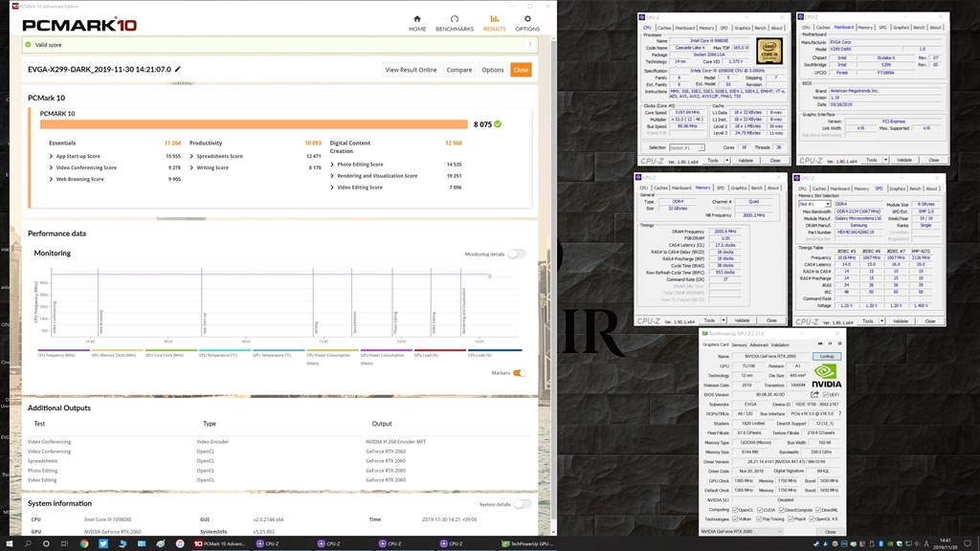Open the Windows Start menu
This screenshot has height=551, width=980.
(10, 543)
